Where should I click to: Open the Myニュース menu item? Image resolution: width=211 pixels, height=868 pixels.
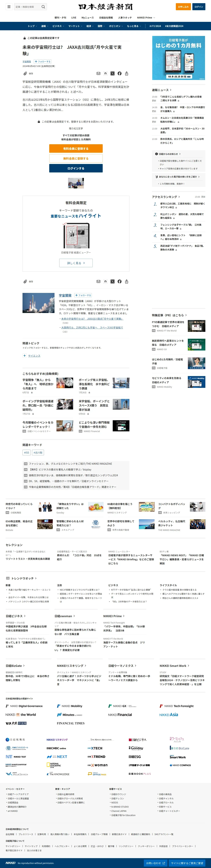(88, 17)
